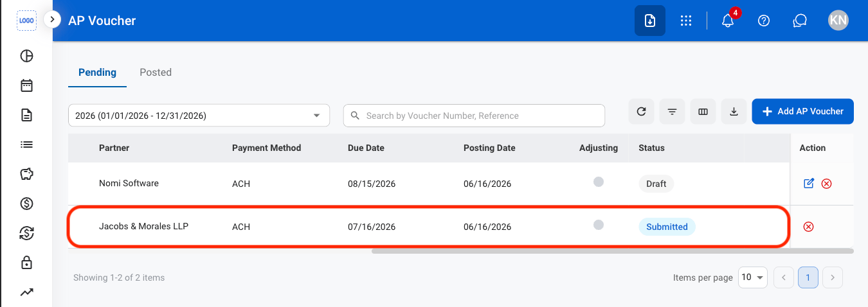The width and height of the screenshot is (868, 307).
Task: Open the padlock icon in the sidebar
Action: (26, 262)
